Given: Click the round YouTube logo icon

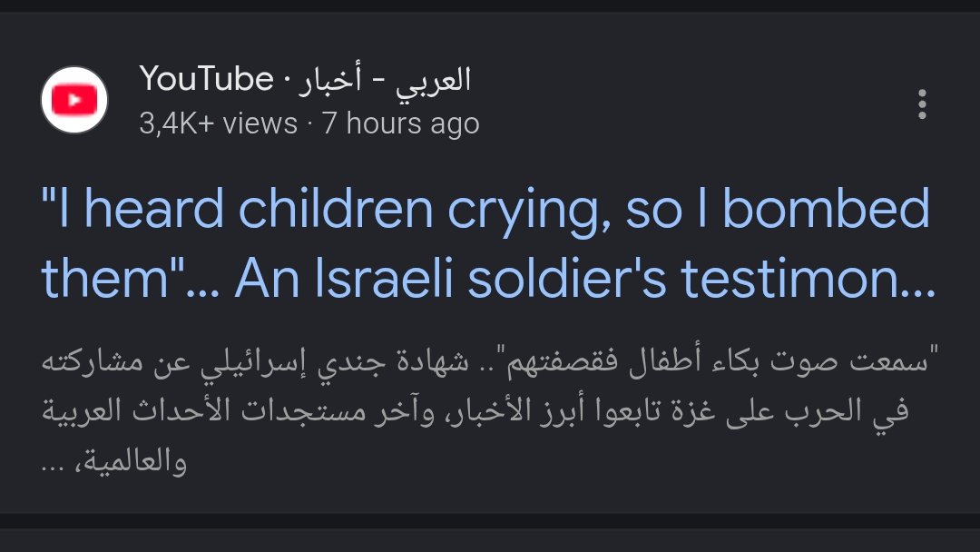Looking at the screenshot, I should [74, 100].
